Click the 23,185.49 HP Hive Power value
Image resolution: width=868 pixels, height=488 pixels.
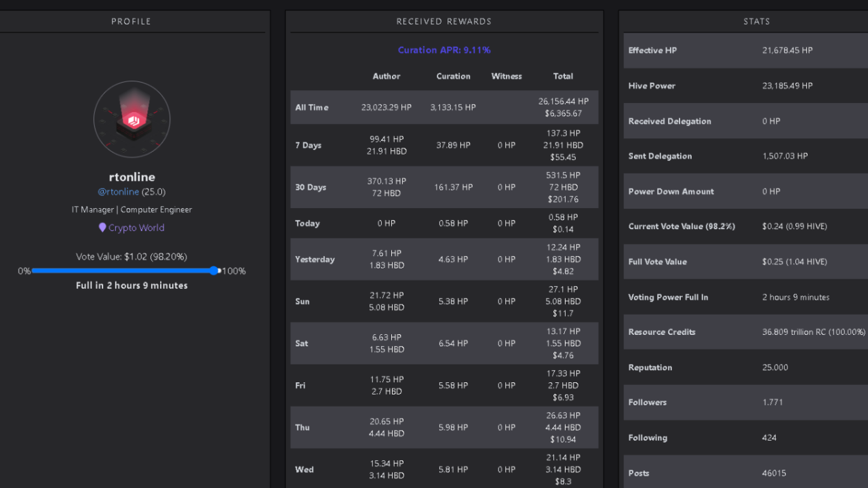point(787,86)
